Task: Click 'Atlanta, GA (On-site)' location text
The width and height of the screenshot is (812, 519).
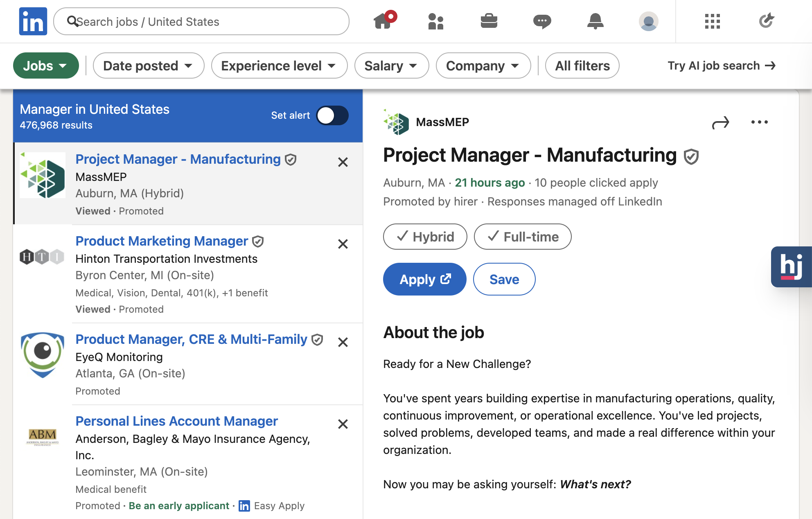Action: (130, 373)
